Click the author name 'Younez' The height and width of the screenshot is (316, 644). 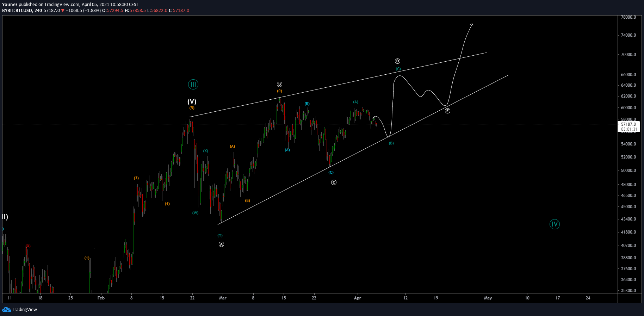[x=10, y=5]
